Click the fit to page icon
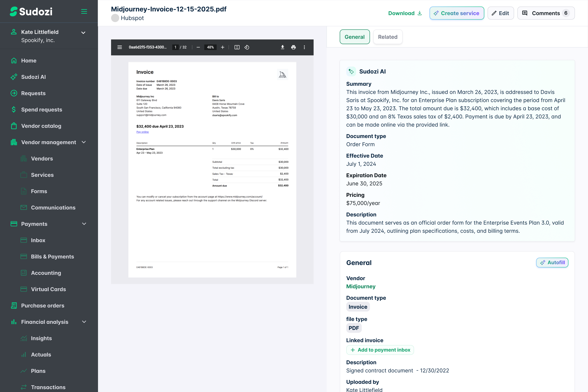The image size is (588, 392). [237, 47]
